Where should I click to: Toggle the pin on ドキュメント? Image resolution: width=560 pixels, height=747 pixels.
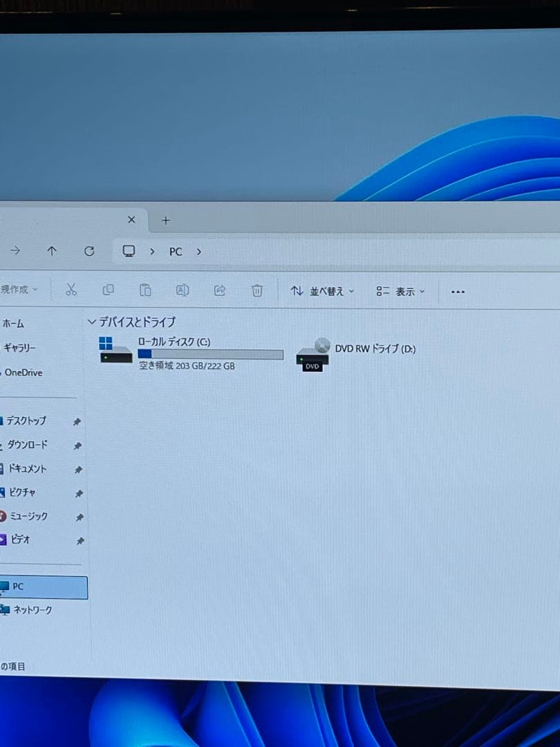(77, 469)
